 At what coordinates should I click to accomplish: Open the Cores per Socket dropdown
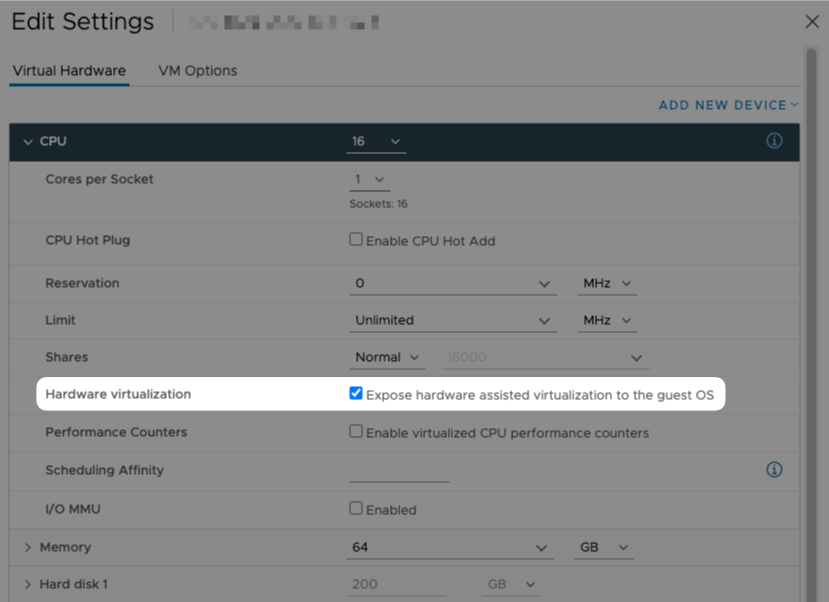369,180
